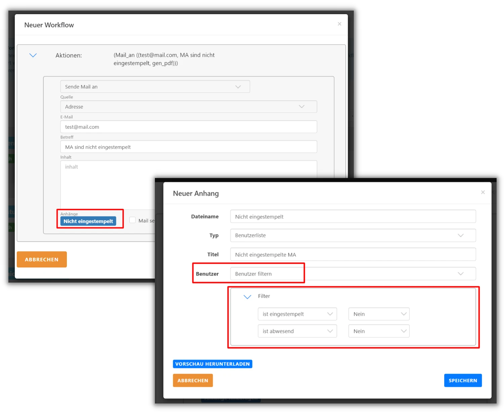Screen dimensions: 504x420
Task: Open the Quelle 'Adresse' dropdown
Action: coord(188,107)
